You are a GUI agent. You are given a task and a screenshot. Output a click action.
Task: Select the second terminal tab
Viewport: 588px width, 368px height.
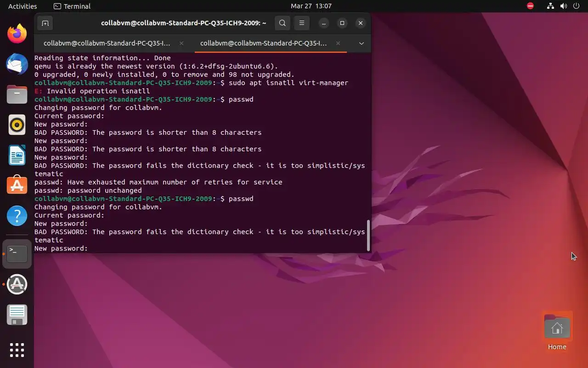[264, 43]
